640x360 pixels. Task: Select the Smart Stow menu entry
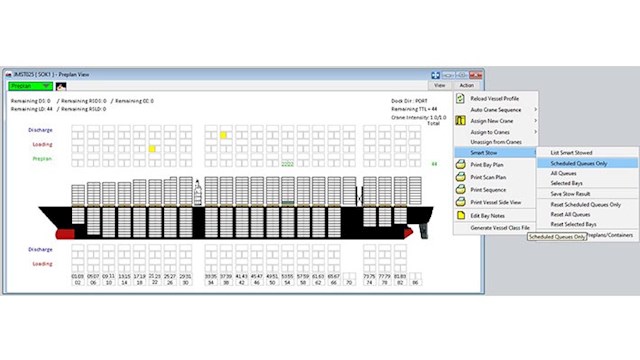click(x=495, y=153)
